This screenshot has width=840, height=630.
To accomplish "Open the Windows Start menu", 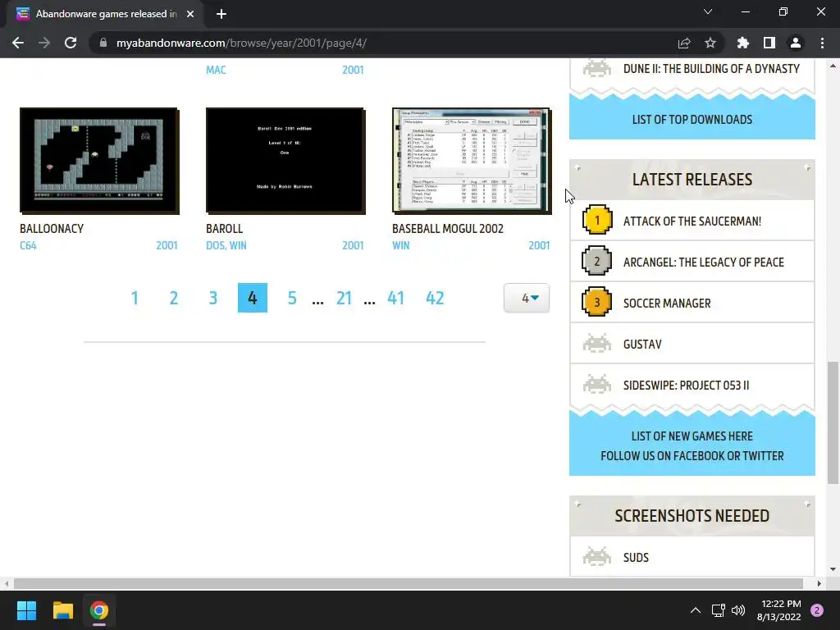I will 26,610.
